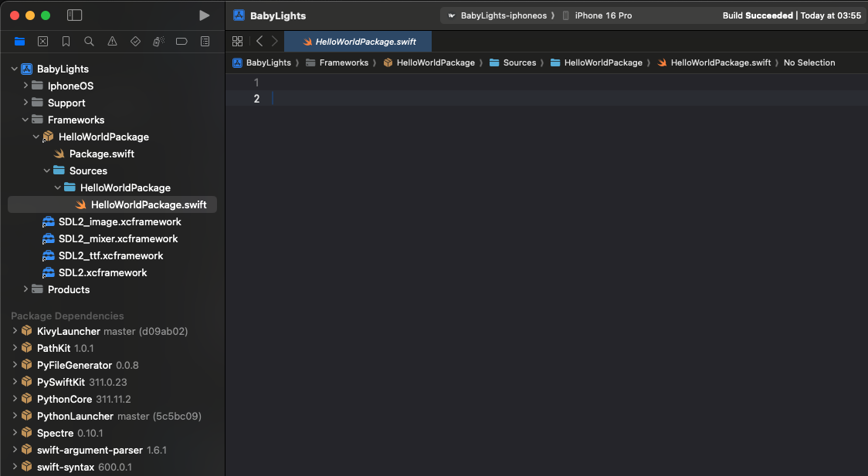
Task: Open the Build Succeeded activity status
Action: coord(792,15)
